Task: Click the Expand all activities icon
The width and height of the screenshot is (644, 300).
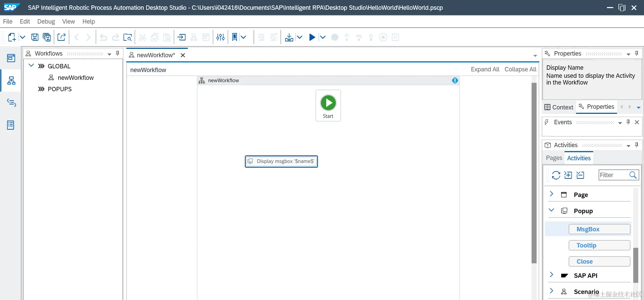Action: coord(568,175)
